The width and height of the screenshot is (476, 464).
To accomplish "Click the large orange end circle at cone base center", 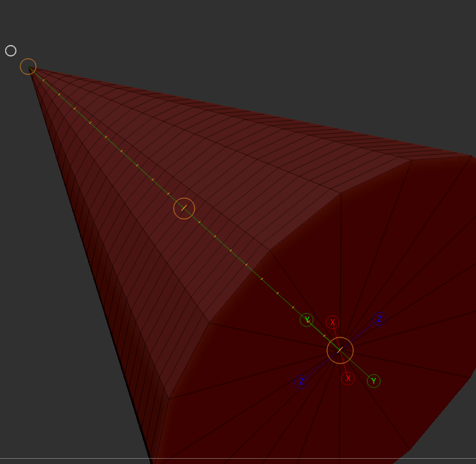I will coord(340,350).
